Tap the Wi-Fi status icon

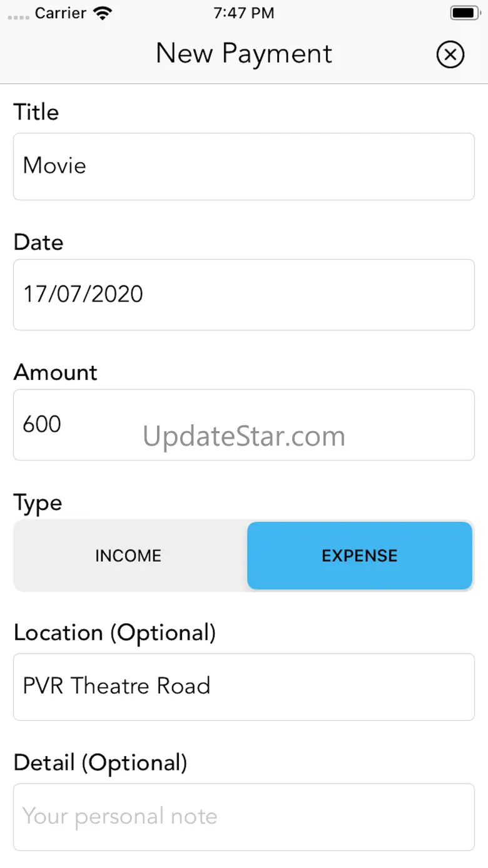(101, 13)
